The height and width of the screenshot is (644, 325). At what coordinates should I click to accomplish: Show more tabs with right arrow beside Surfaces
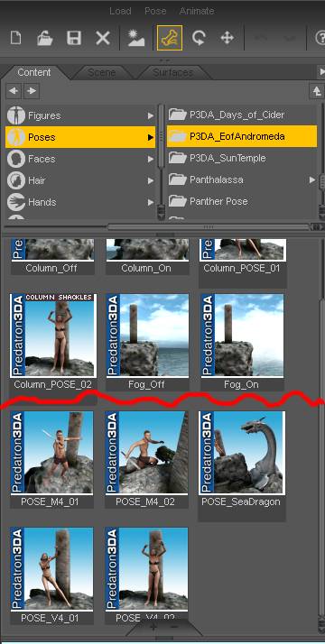click(321, 72)
